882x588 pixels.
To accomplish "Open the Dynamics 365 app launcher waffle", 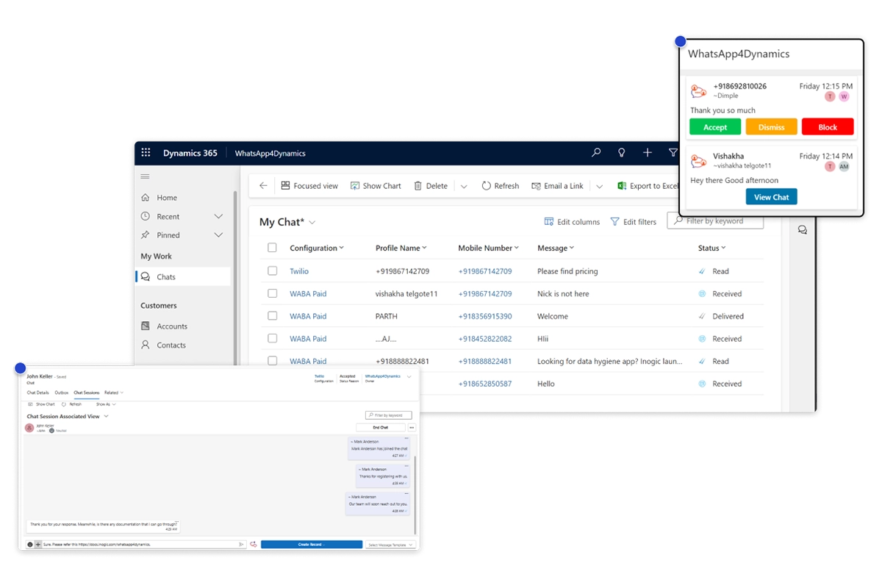I will 146,153.
